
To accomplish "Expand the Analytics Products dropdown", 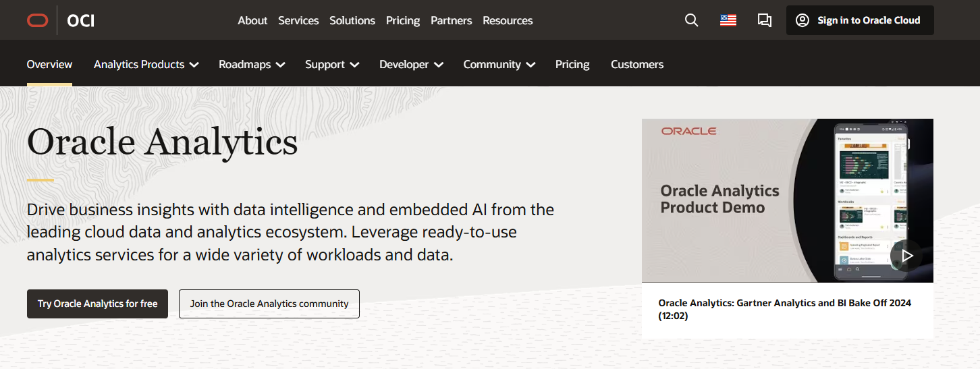I will 146,65.
